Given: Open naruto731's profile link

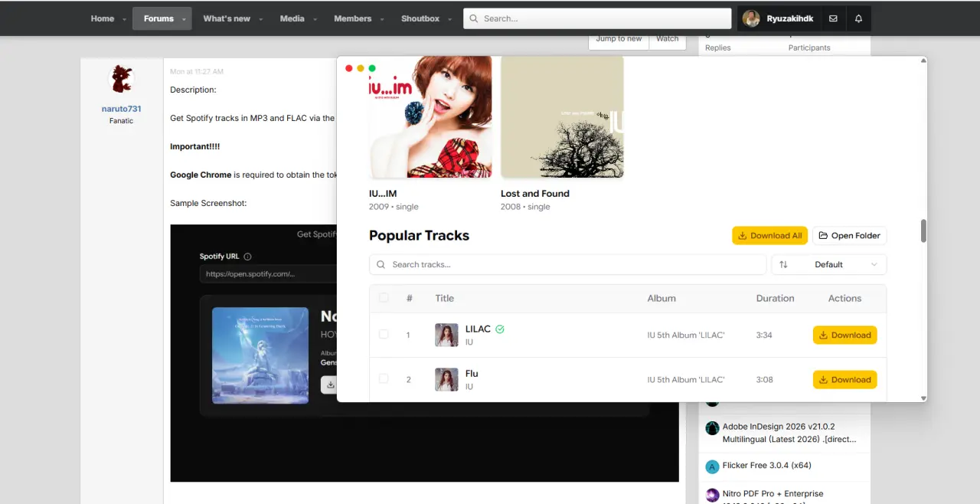Looking at the screenshot, I should [121, 109].
